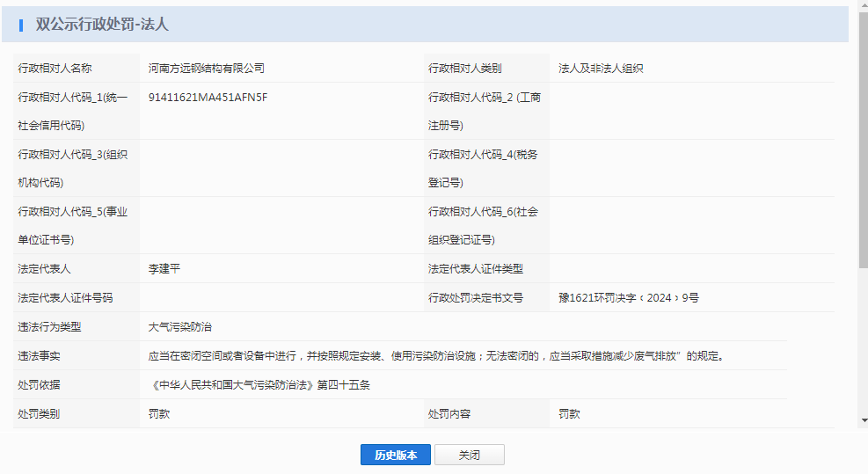
Task: Click label 行政相对人代码_6(社会组织登记证号)
Action: [483, 225]
